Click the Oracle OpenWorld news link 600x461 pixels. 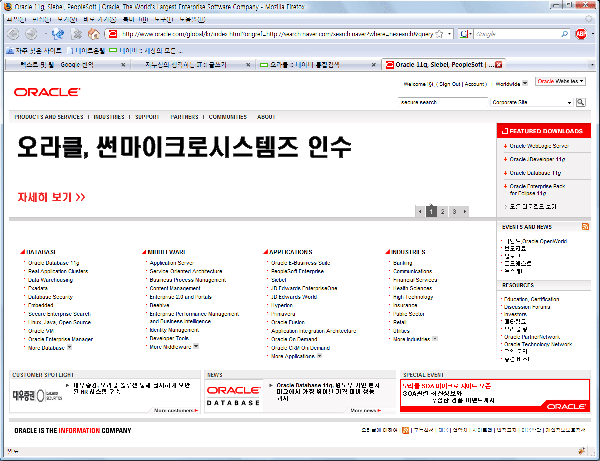click(x=536, y=241)
